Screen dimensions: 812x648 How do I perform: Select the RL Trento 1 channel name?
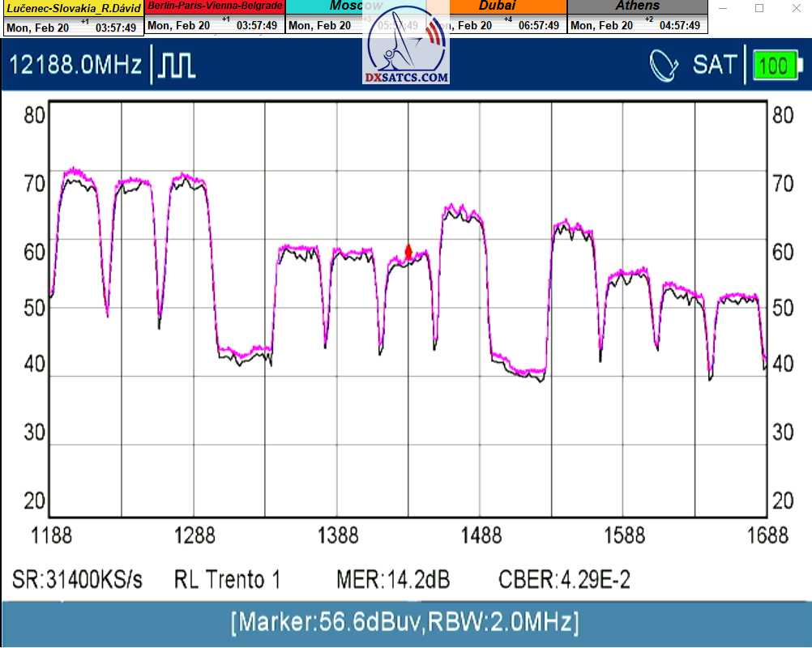[227, 580]
